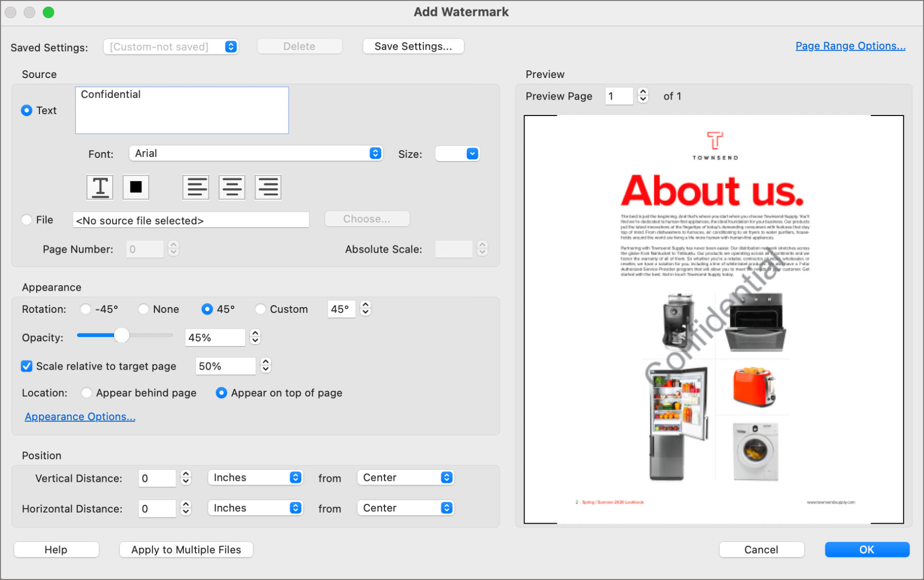Select the text color tool icon

[99, 187]
